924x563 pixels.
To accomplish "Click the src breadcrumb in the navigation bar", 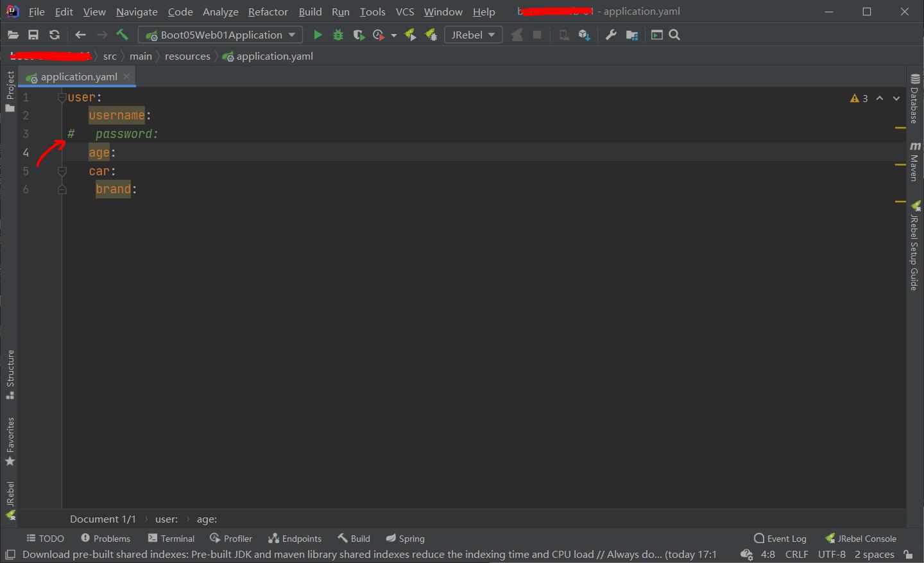I will [x=110, y=56].
